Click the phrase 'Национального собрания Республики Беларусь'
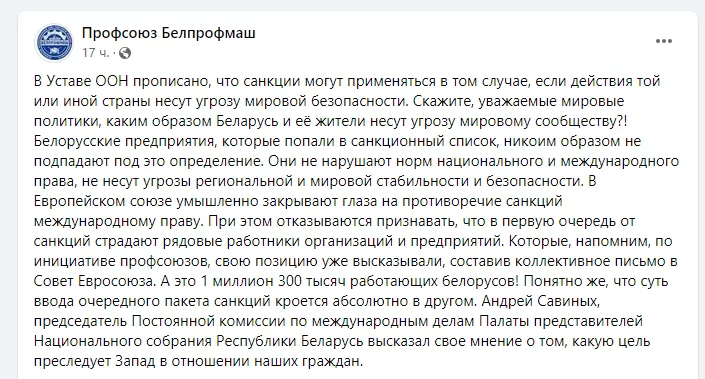Screen dimensions: 705x379 click(x=198, y=341)
